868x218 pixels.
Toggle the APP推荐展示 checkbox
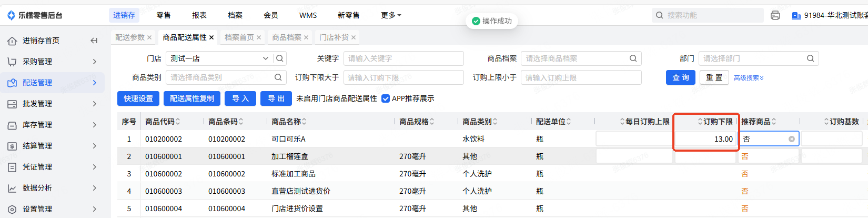(x=386, y=98)
